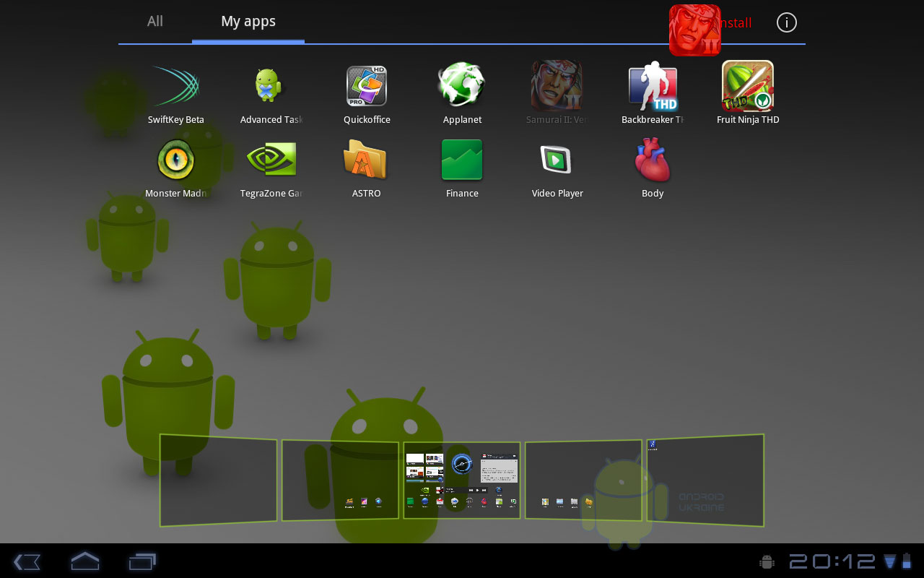Go to Home screen button
The image size is (924, 578).
(84, 561)
